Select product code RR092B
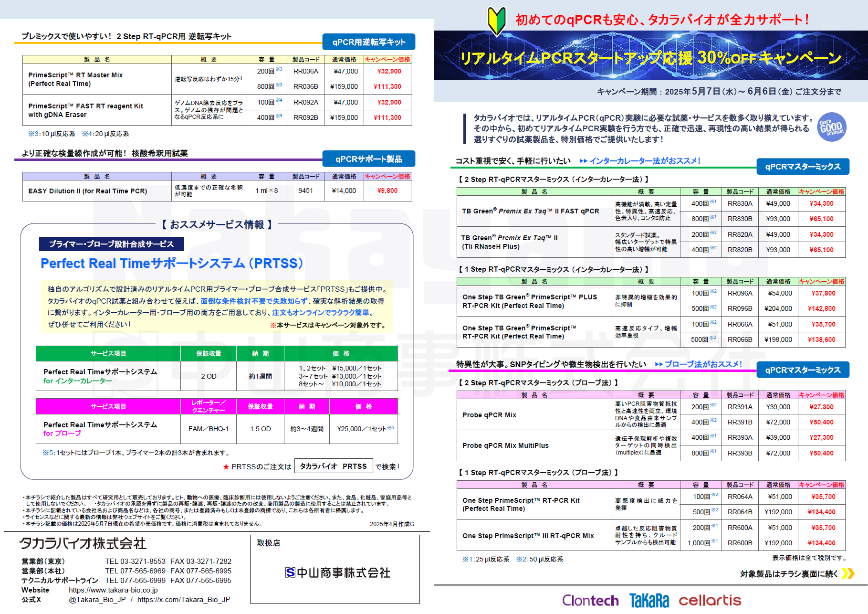Viewport: 868px width, 614px height. point(306,117)
